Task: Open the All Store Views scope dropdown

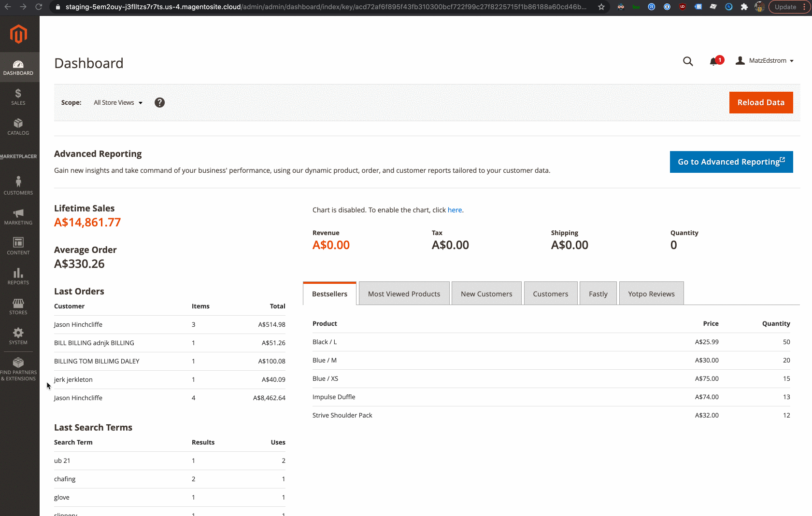Action: [118, 102]
